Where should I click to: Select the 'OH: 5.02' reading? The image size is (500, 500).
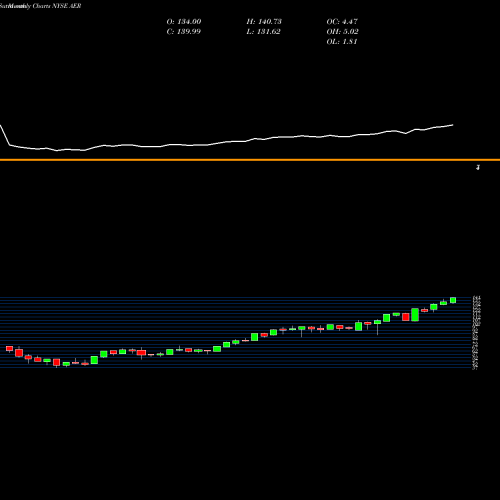pos(342,32)
